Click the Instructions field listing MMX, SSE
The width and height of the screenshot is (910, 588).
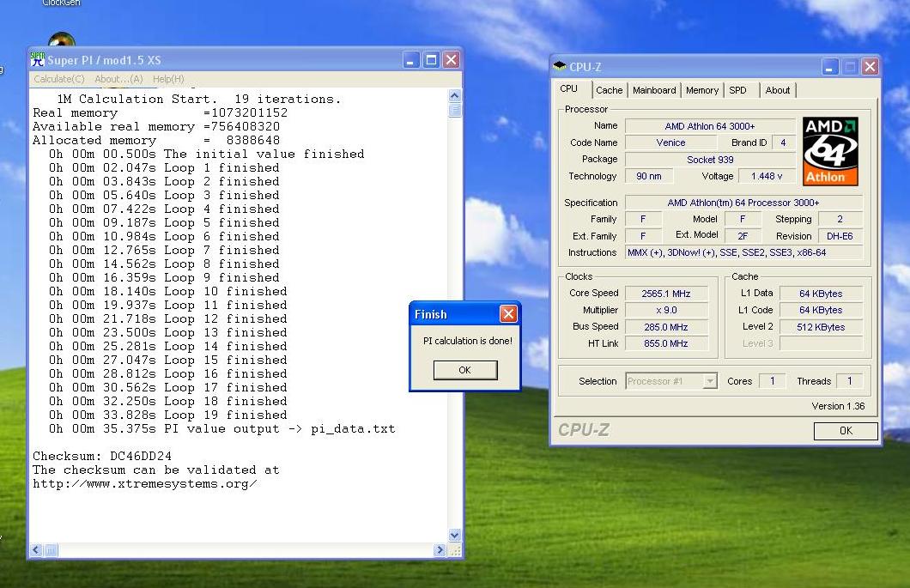tap(743, 252)
